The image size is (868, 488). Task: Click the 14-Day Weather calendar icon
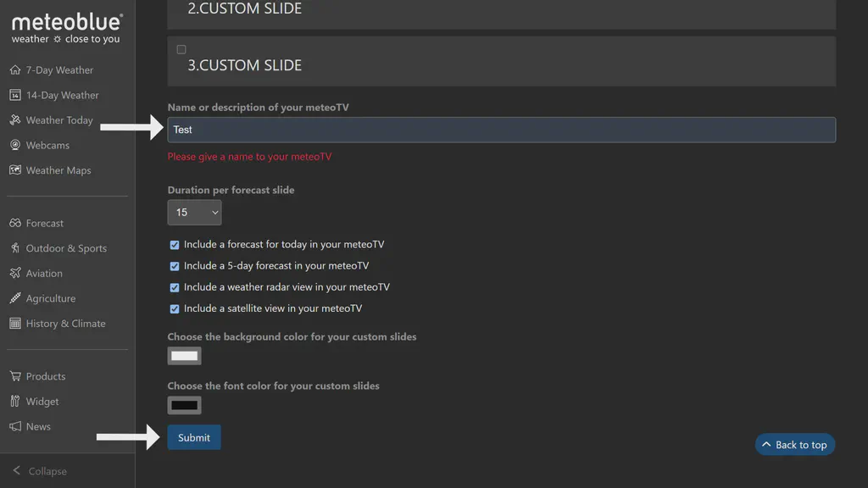pos(15,96)
